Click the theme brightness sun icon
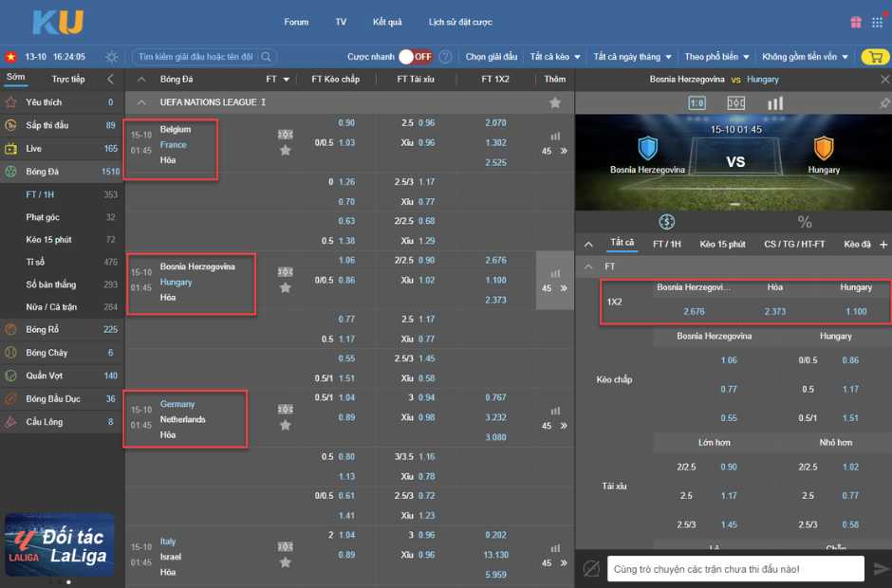892x588 pixels. pyautogui.click(x=112, y=57)
